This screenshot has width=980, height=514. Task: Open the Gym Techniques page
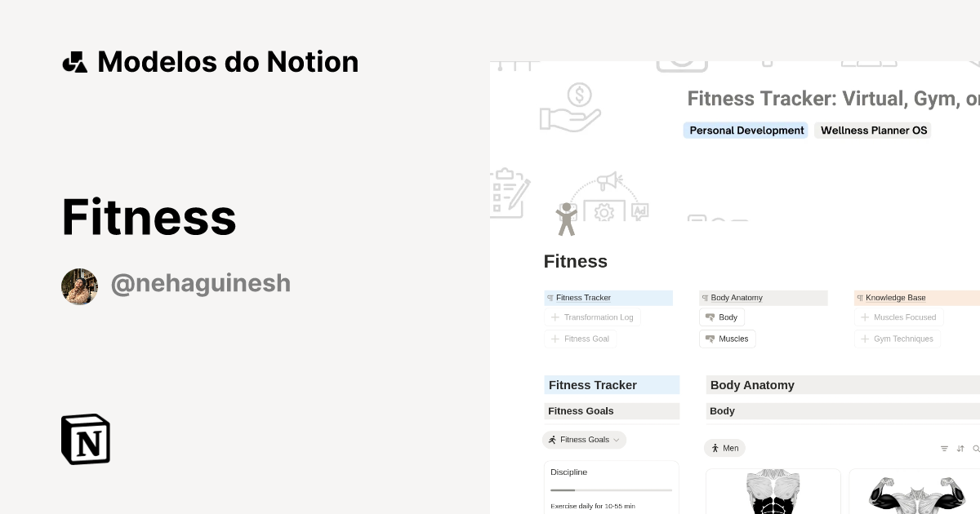(903, 339)
